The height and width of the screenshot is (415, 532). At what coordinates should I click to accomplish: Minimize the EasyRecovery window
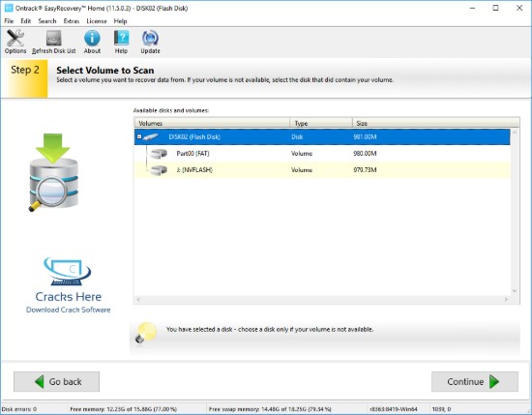point(472,8)
